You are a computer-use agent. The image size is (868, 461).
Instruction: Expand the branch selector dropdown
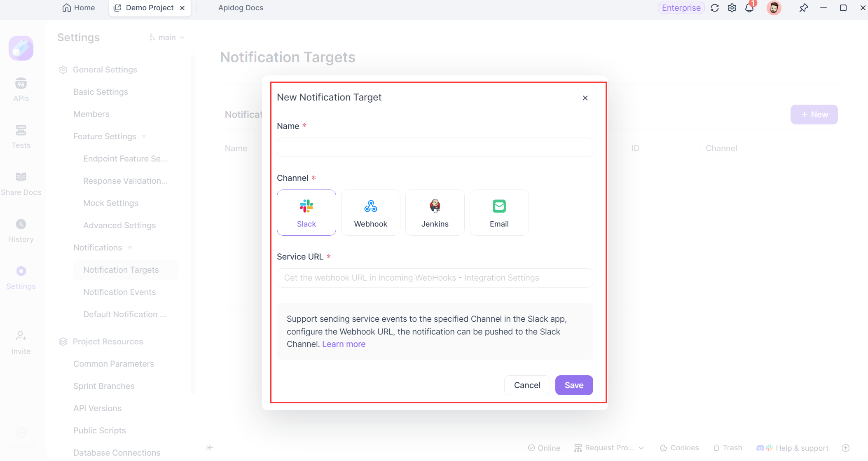[x=167, y=37]
